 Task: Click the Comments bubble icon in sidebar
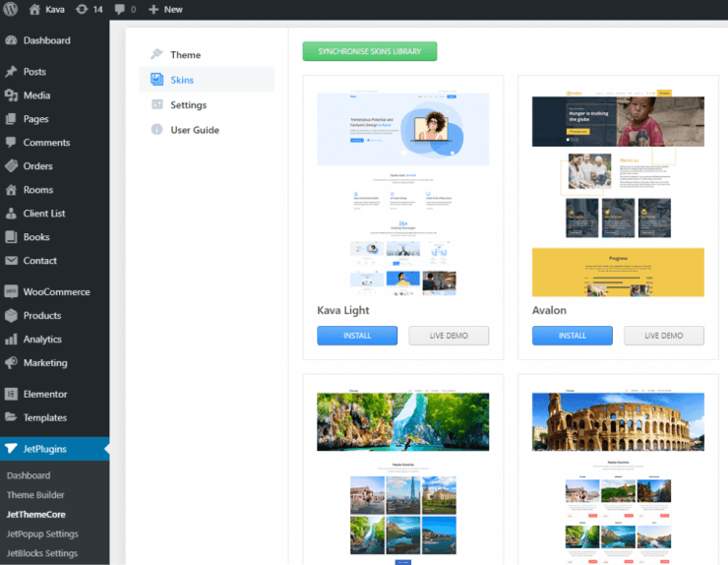pyautogui.click(x=11, y=142)
